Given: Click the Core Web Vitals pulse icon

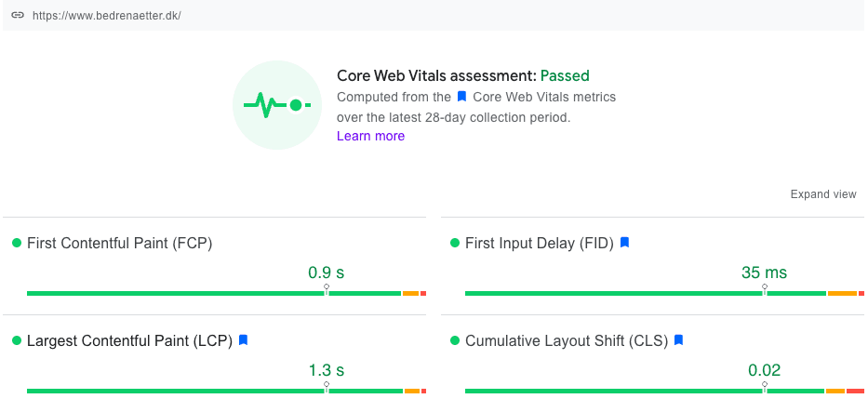Looking at the screenshot, I should point(276,105).
